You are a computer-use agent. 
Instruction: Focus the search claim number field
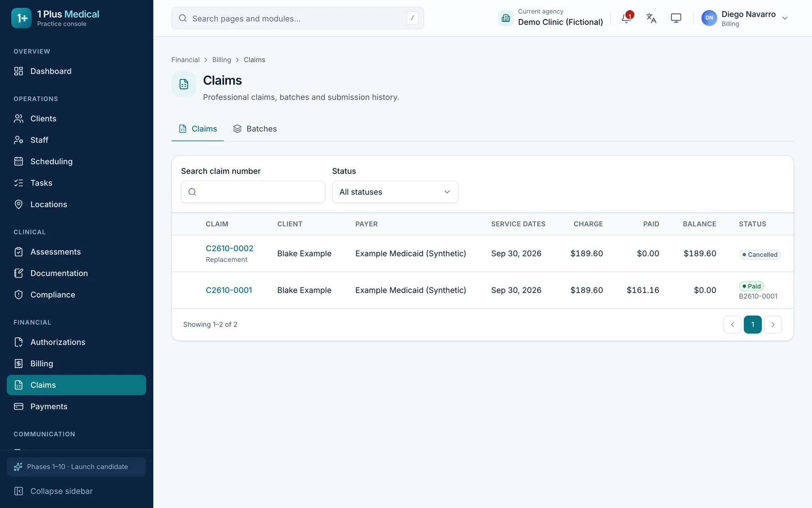click(253, 192)
